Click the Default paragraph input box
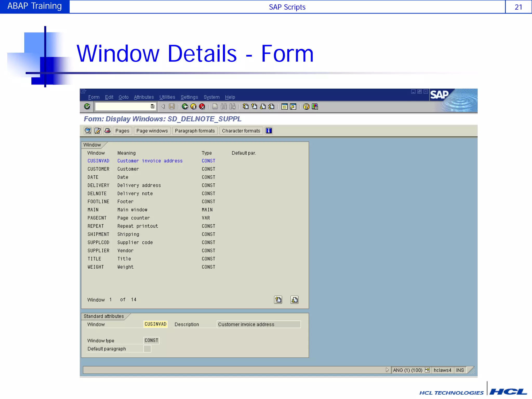This screenshot has height=399, width=532. pyautogui.click(x=147, y=349)
